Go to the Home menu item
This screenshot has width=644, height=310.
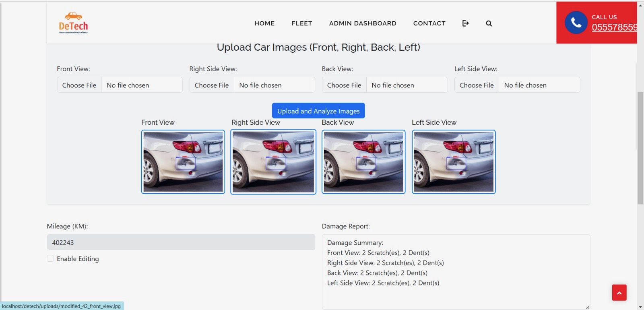pyautogui.click(x=264, y=23)
